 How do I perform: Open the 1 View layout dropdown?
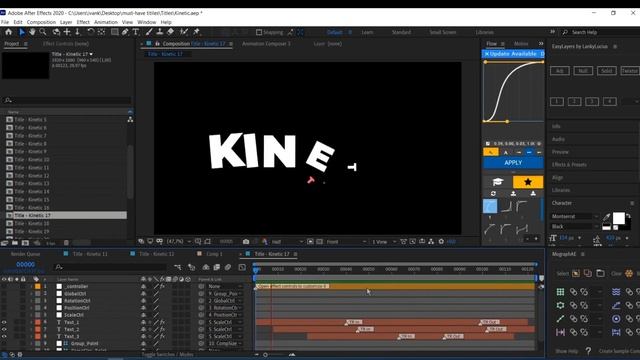(384, 242)
